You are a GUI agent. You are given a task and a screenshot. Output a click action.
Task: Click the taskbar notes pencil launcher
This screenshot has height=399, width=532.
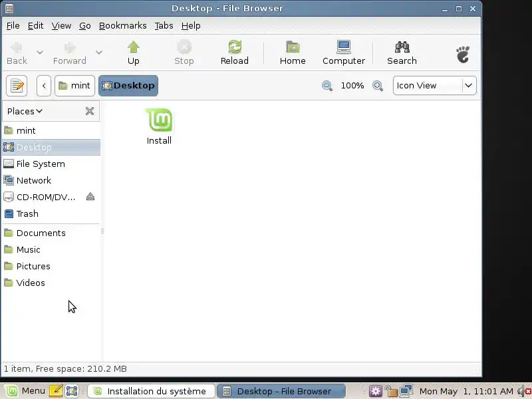(56, 391)
